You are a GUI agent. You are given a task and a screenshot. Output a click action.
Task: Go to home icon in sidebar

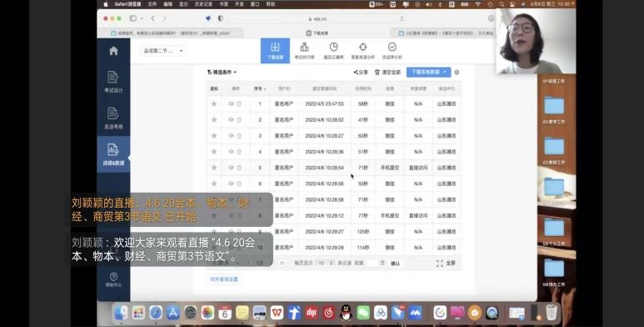pyautogui.click(x=114, y=51)
